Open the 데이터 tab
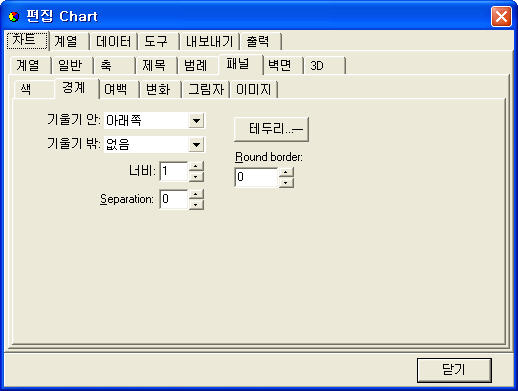 pyautogui.click(x=114, y=42)
